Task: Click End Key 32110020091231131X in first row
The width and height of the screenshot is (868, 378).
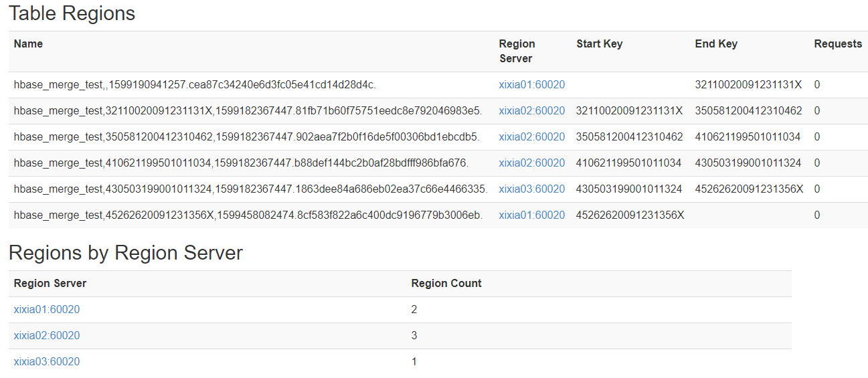Action: (x=748, y=85)
